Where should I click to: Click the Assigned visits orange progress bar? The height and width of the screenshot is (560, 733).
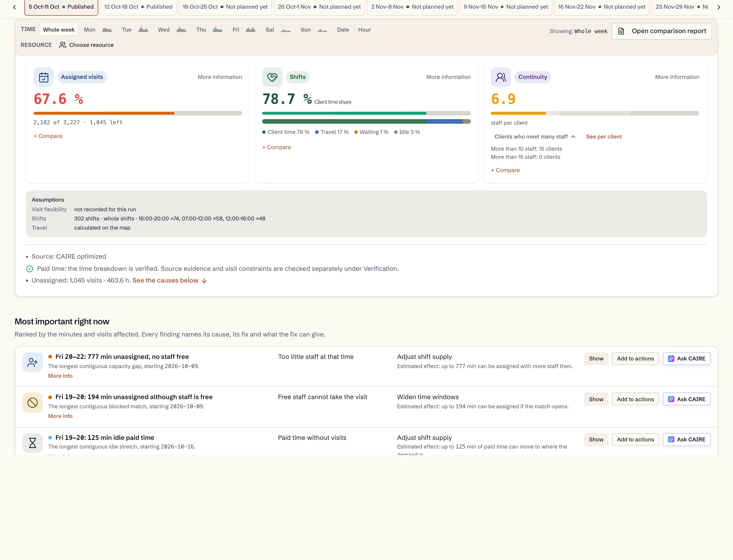(138, 113)
